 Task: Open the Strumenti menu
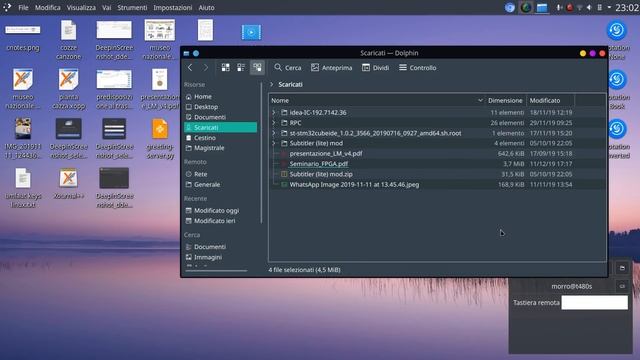[132, 7]
